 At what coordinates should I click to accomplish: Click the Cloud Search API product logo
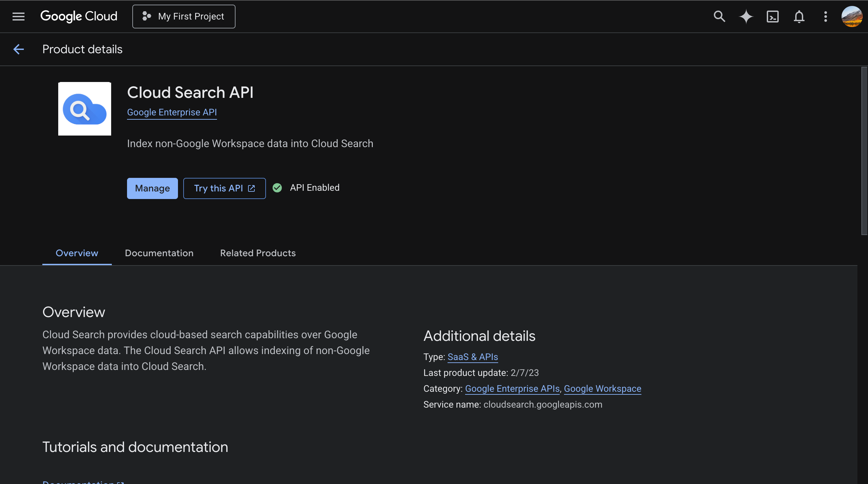click(85, 109)
